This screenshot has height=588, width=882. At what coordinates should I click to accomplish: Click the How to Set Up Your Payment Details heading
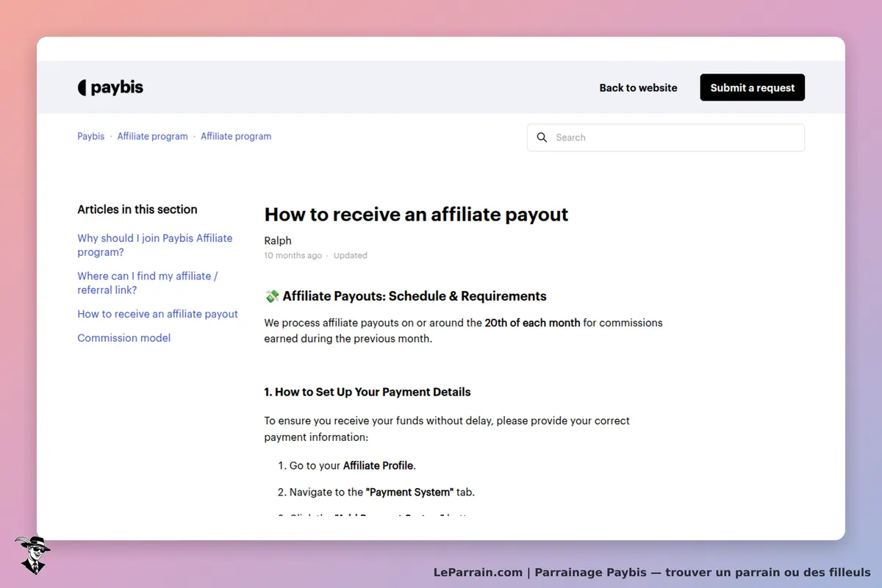tap(367, 392)
